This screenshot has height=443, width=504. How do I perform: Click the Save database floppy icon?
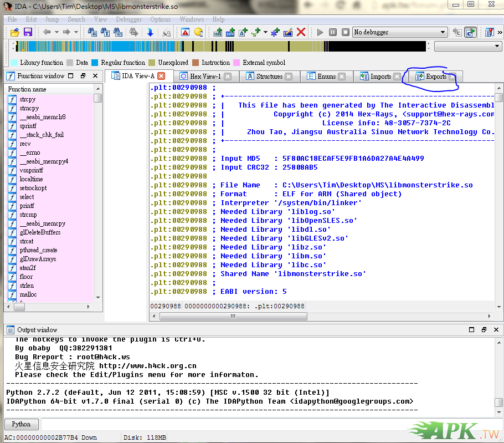27,32
